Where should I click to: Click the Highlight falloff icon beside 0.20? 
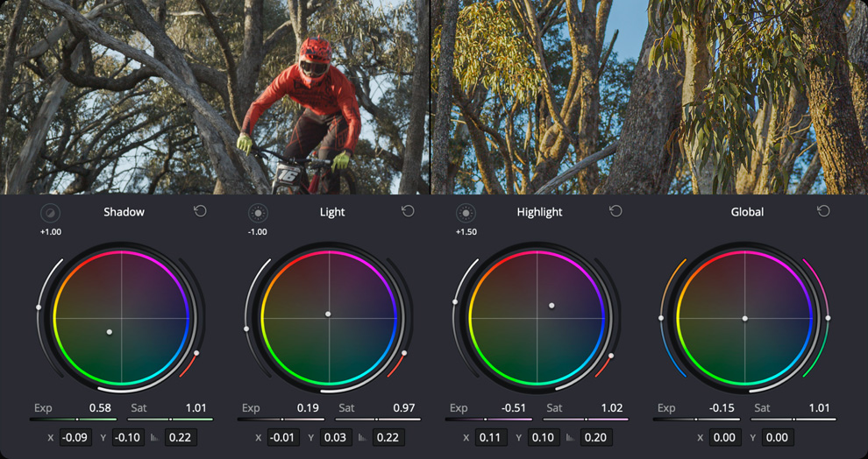click(571, 438)
